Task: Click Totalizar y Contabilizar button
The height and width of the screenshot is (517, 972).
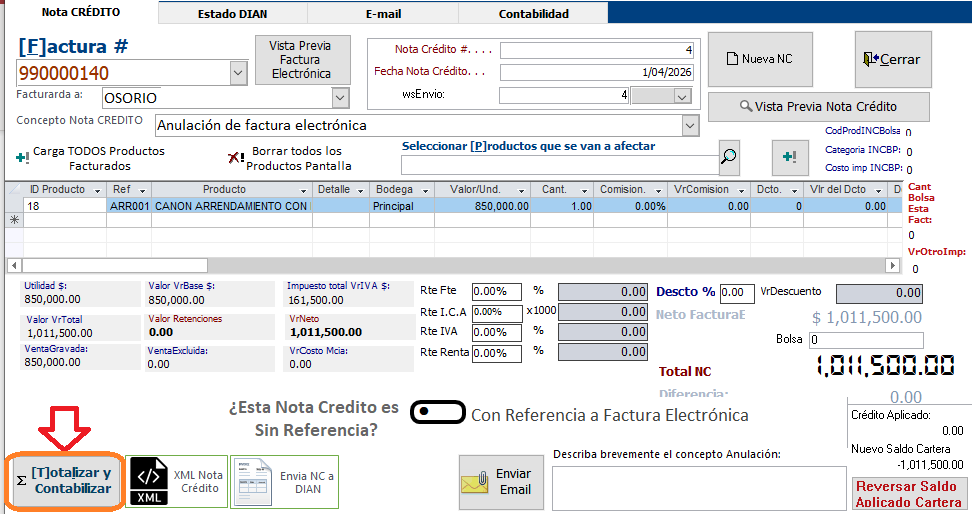Action: (65, 481)
